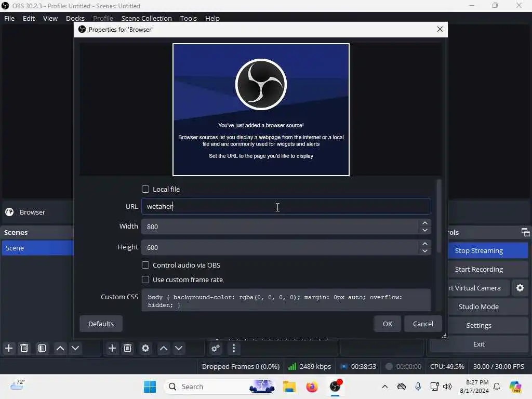Open audio mixer three-dot menu

233,348
